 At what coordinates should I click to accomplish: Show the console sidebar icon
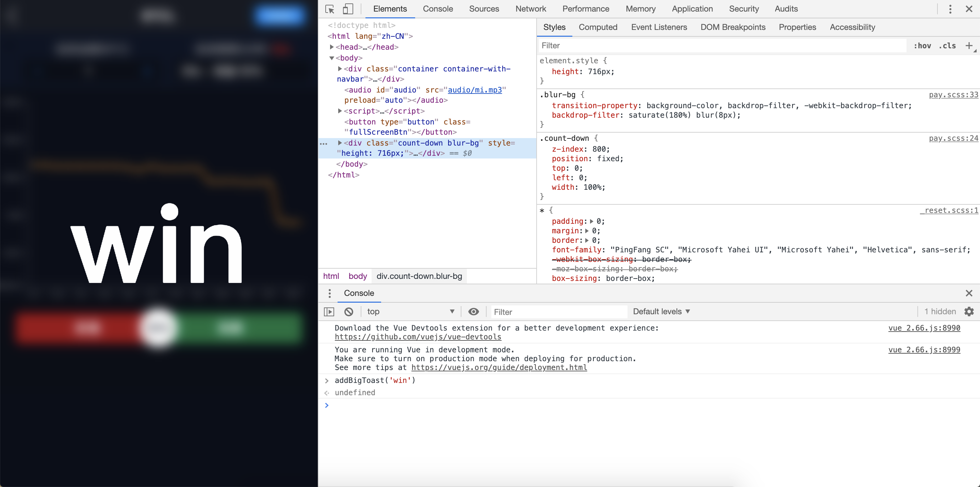[329, 312]
